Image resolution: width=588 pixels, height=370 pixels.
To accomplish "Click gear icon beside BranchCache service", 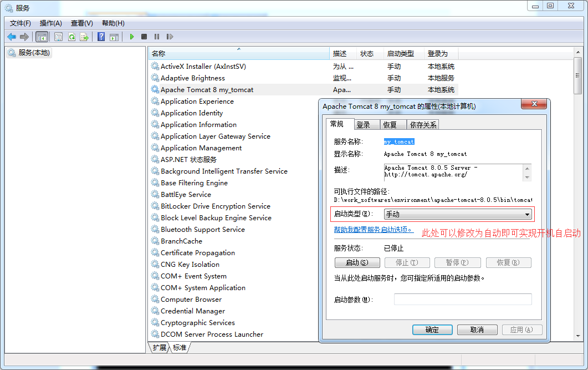I will click(155, 241).
